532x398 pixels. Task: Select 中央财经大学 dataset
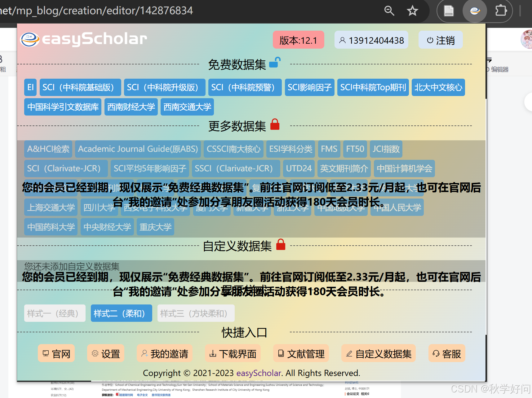[x=107, y=227]
